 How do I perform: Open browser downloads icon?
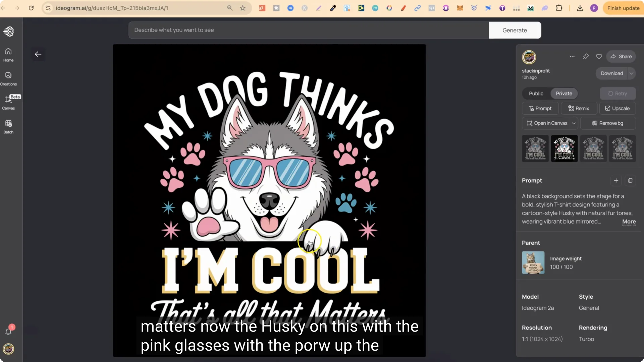(580, 8)
